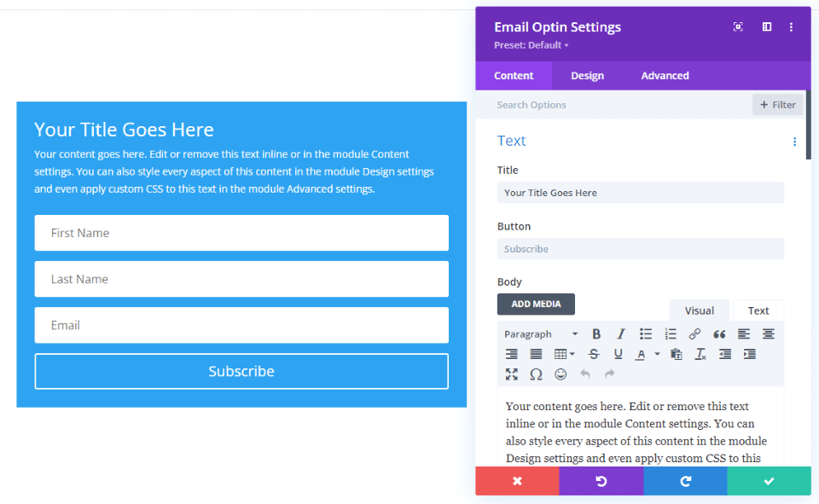The height and width of the screenshot is (504, 819).
Task: Open the emoticons picker
Action: coord(561,374)
